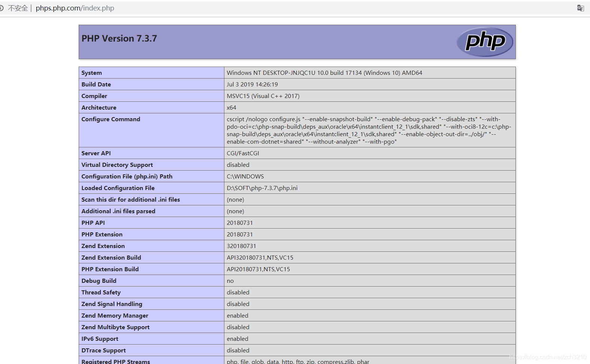Select the Windows NT DESKTOP-JNJQC1U system value
590x364 pixels.
[324, 73]
